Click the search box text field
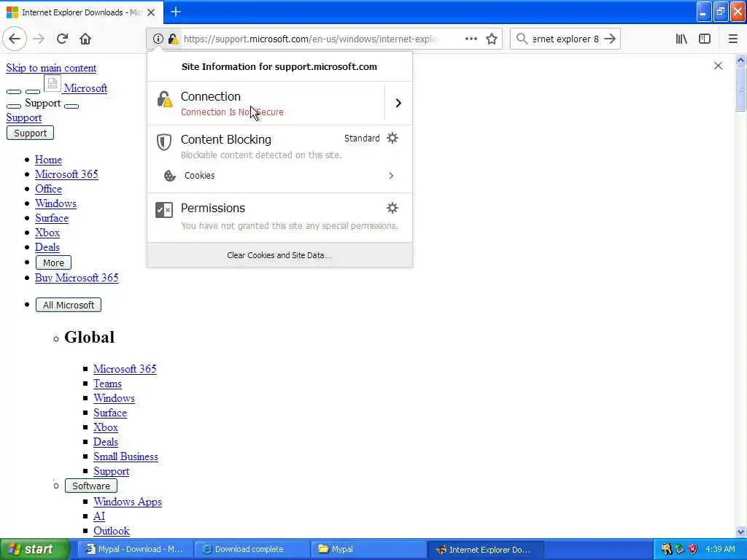747x560 pixels. point(565,39)
